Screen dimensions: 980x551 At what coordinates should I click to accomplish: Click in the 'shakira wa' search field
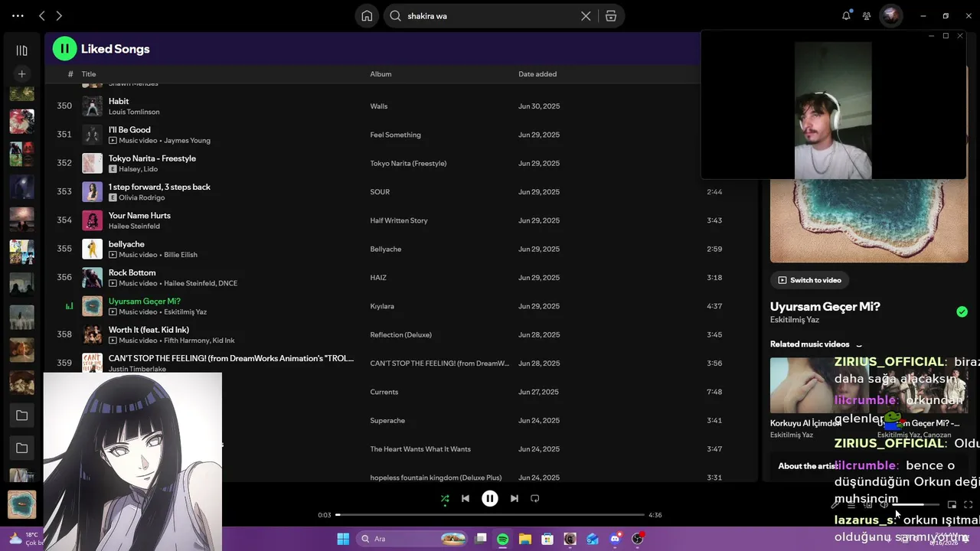point(490,16)
